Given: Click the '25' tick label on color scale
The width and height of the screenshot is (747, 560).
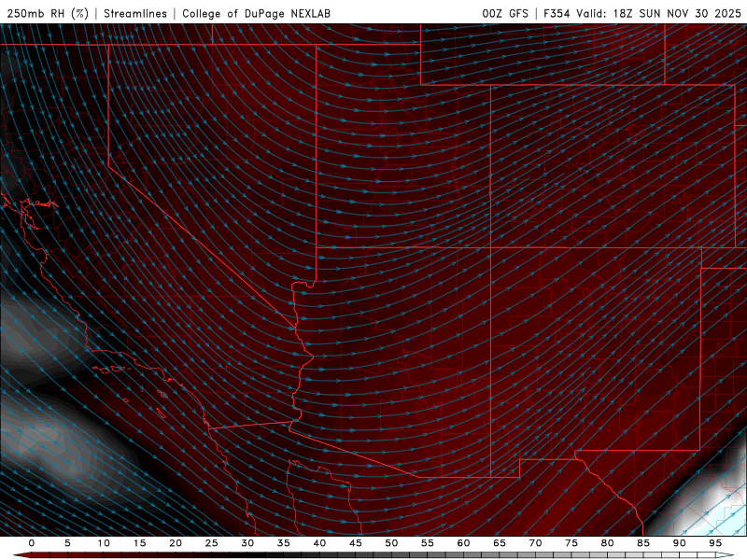Looking at the screenshot, I should tap(212, 543).
